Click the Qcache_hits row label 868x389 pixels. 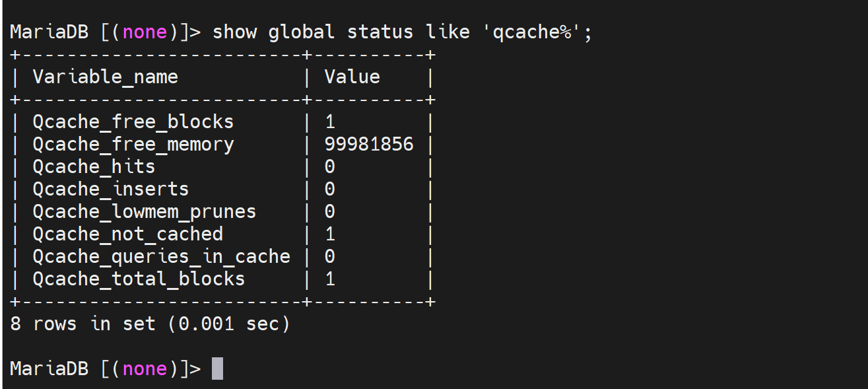point(94,166)
